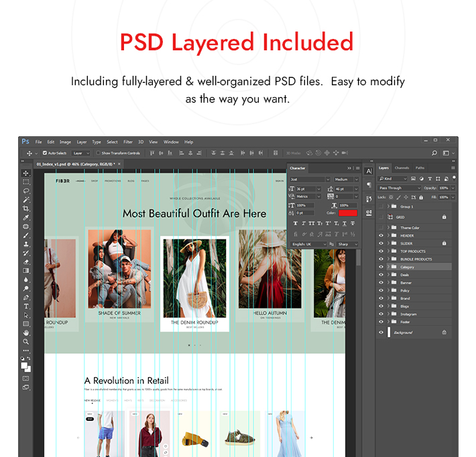
Task: Open the workspace switcher in options bar
Action: tap(449, 153)
